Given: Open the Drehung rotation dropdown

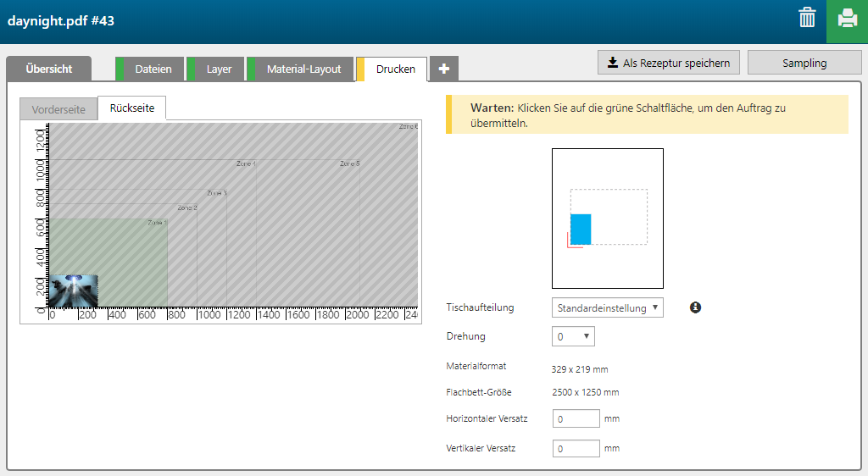Looking at the screenshot, I should point(573,336).
